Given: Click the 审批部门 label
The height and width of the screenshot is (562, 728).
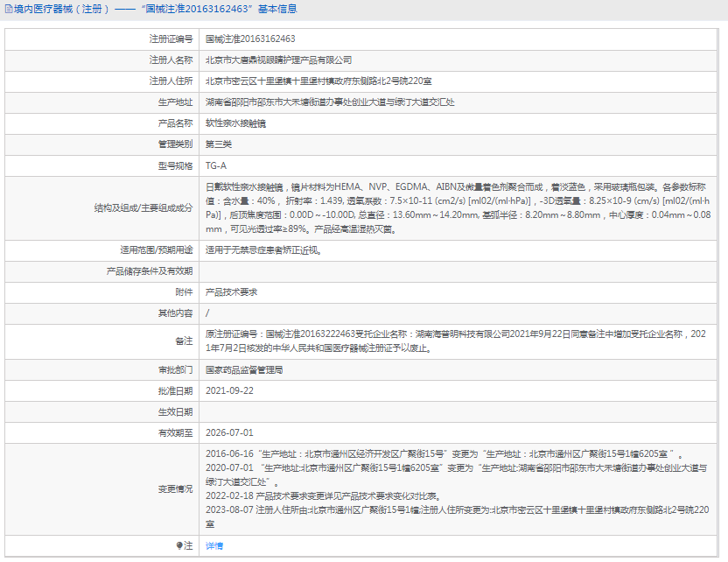Looking at the screenshot, I should point(175,369).
